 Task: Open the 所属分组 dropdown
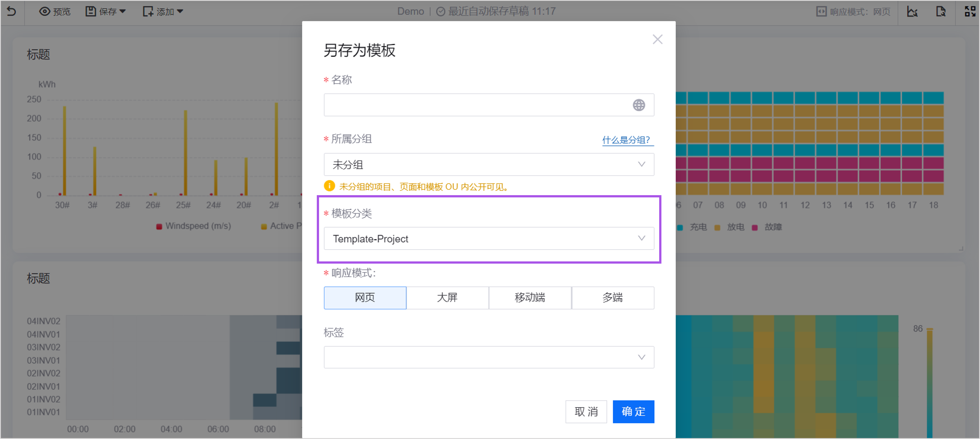tap(488, 164)
